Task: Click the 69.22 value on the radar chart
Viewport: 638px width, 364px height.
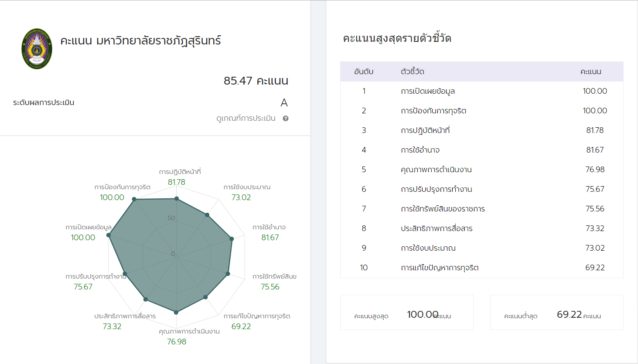Action: 241,327
